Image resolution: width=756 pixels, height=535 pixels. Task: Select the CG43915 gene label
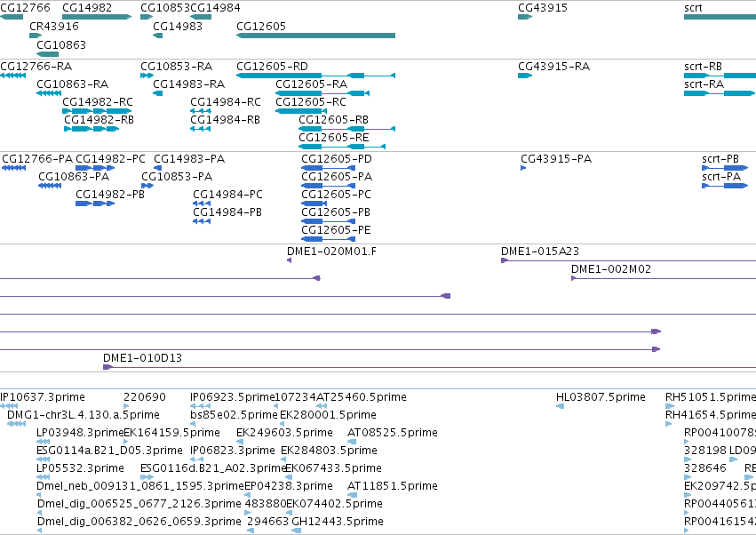click(x=543, y=8)
